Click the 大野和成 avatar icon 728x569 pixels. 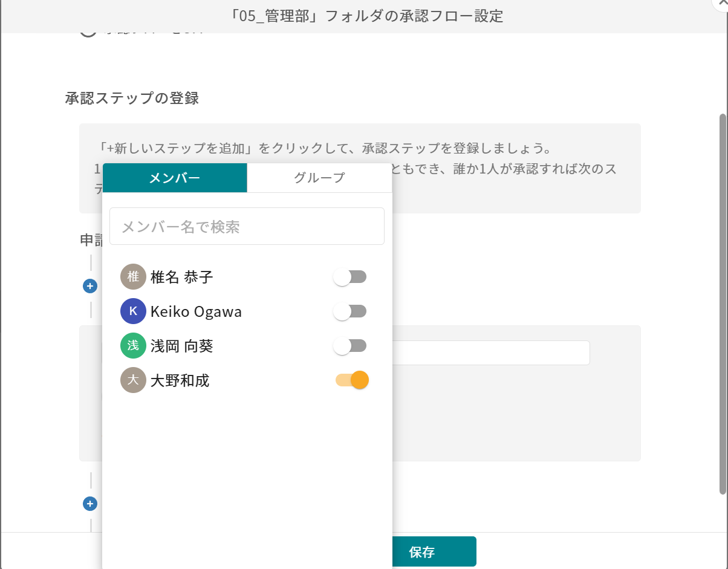[133, 380]
